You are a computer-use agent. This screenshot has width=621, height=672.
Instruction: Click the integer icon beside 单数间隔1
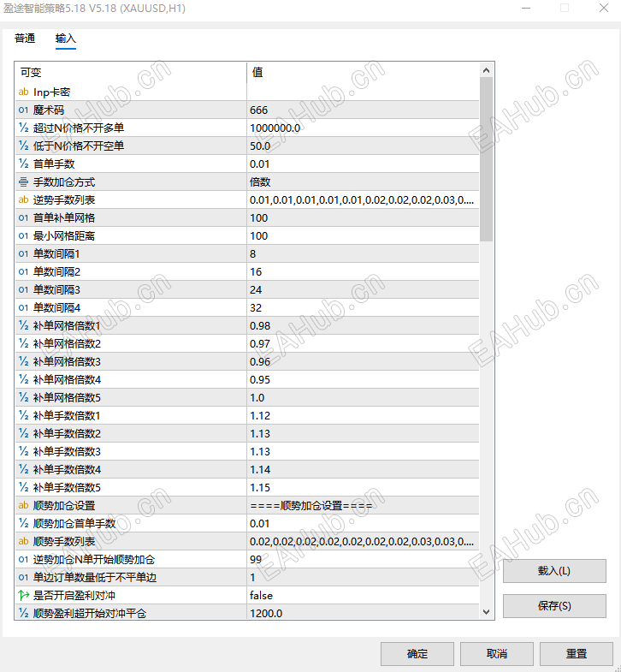(24, 254)
